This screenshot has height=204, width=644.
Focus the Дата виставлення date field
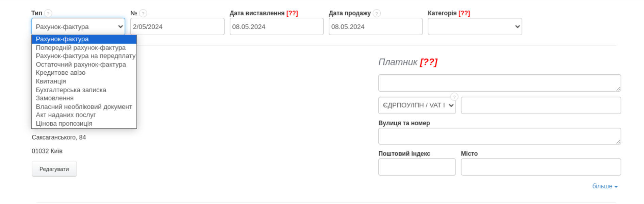click(x=276, y=27)
